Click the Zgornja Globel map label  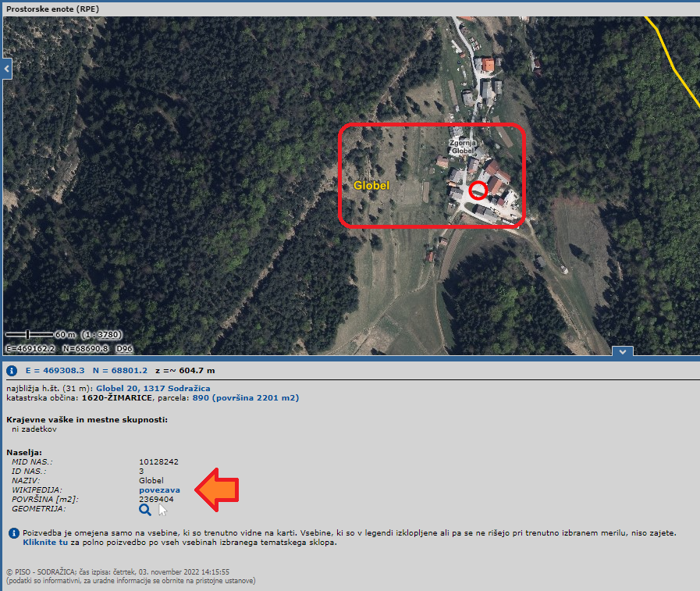463,147
